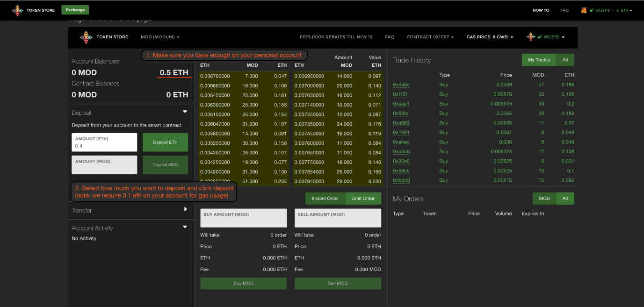Select All in Trade History
The image size is (644, 307).
click(565, 60)
